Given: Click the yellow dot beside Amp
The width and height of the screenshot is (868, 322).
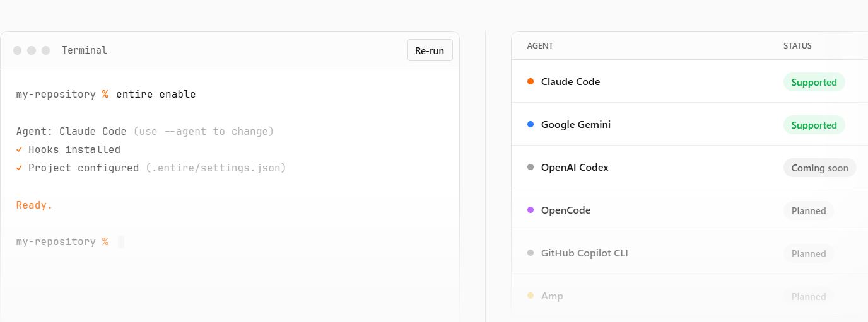Looking at the screenshot, I should point(531,296).
